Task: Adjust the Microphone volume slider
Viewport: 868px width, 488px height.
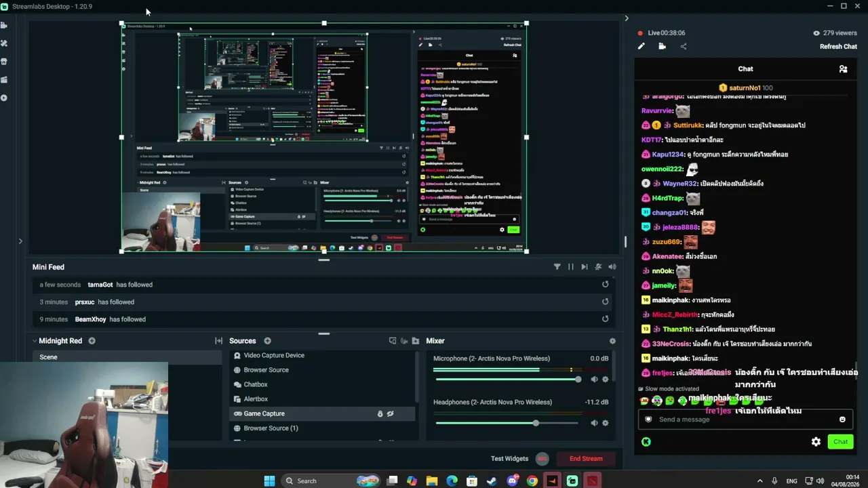Action: point(507,380)
